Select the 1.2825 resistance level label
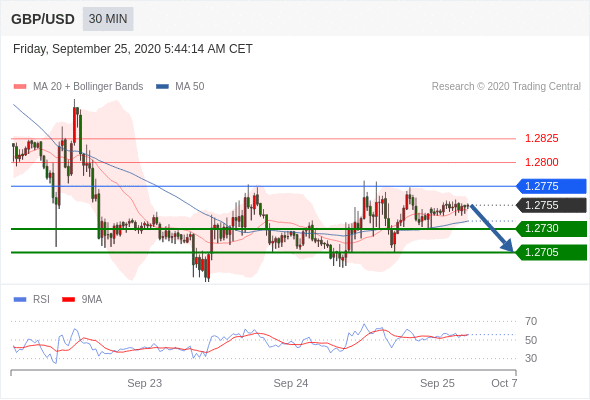The image size is (590, 400). pos(541,138)
